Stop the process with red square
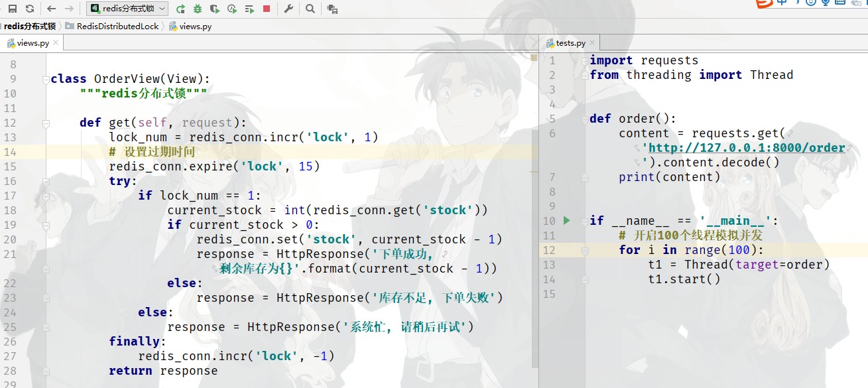The width and height of the screenshot is (868, 388). [267, 9]
